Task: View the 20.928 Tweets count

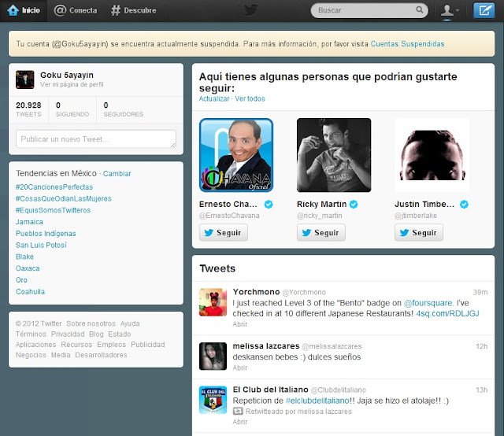Action: 28,109
